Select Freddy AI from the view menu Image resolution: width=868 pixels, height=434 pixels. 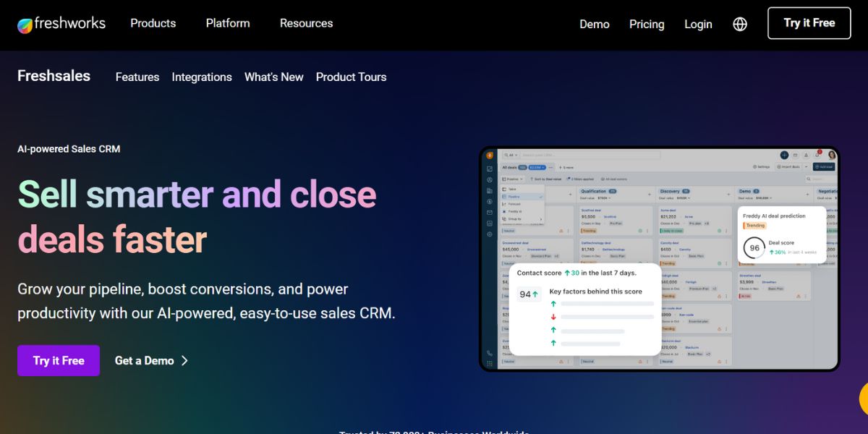514,211
